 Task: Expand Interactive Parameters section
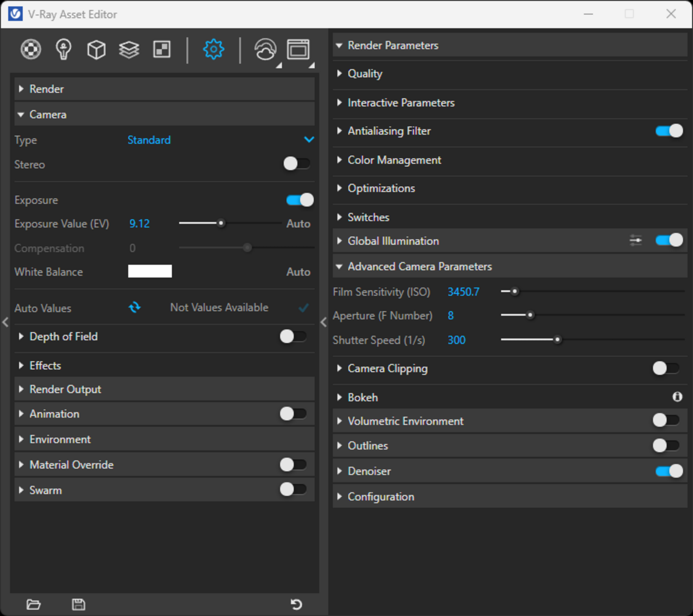510,103
